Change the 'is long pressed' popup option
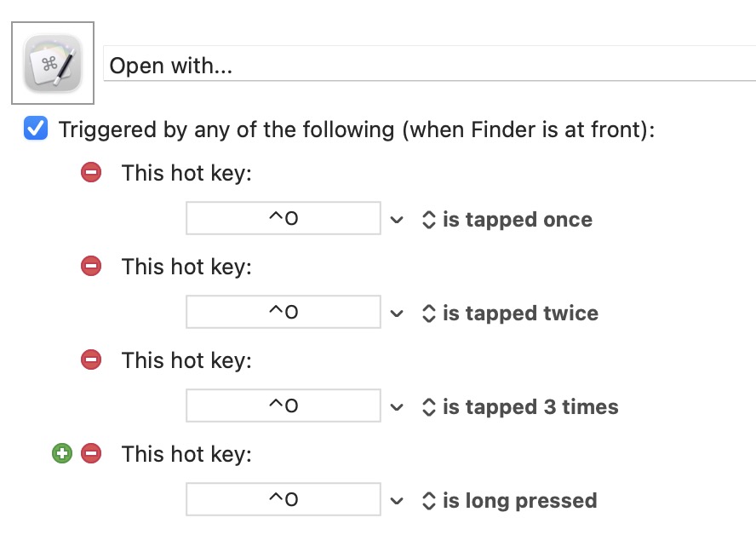 (510, 501)
